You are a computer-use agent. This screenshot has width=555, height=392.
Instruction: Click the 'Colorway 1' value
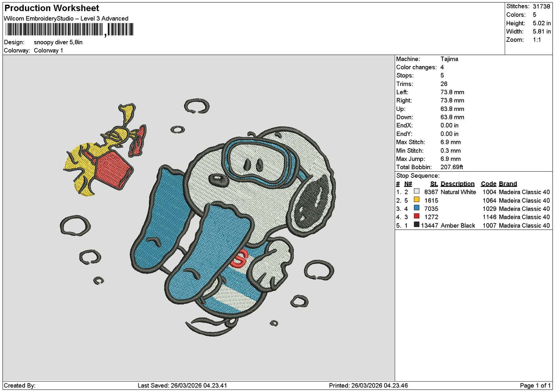click(x=48, y=50)
